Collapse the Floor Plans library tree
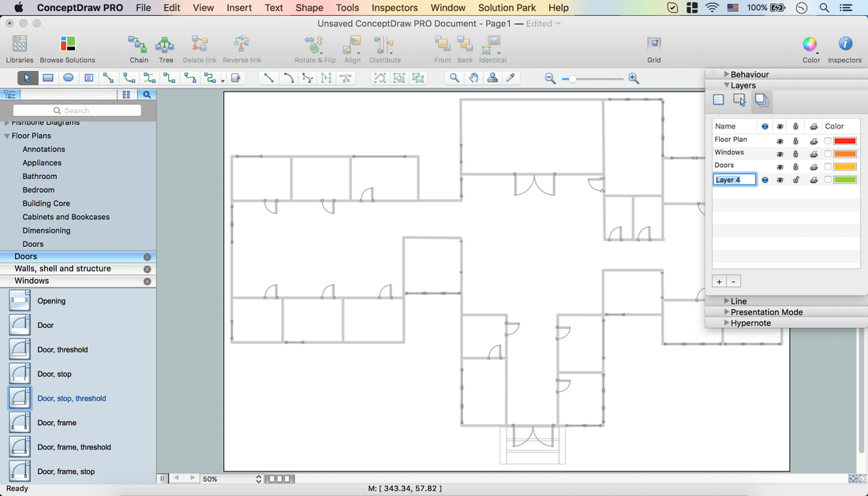This screenshot has height=496, width=868. [x=7, y=136]
